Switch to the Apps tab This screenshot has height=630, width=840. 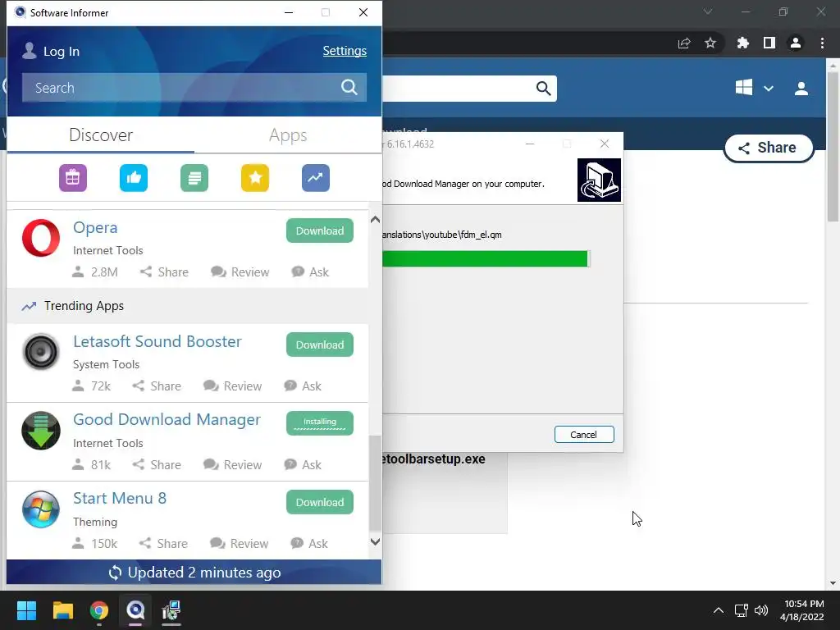coord(288,135)
